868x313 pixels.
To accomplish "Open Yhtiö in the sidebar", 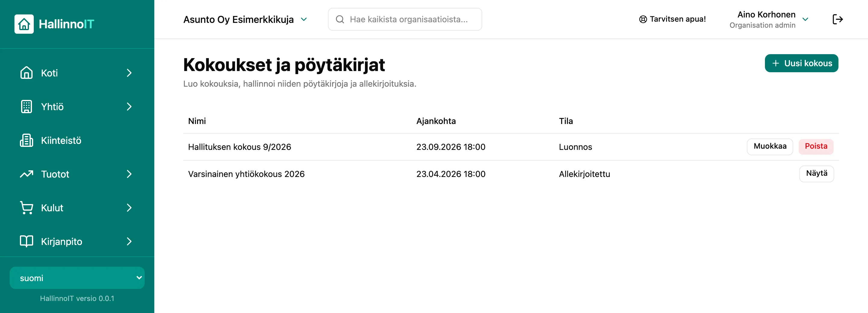I will click(77, 106).
